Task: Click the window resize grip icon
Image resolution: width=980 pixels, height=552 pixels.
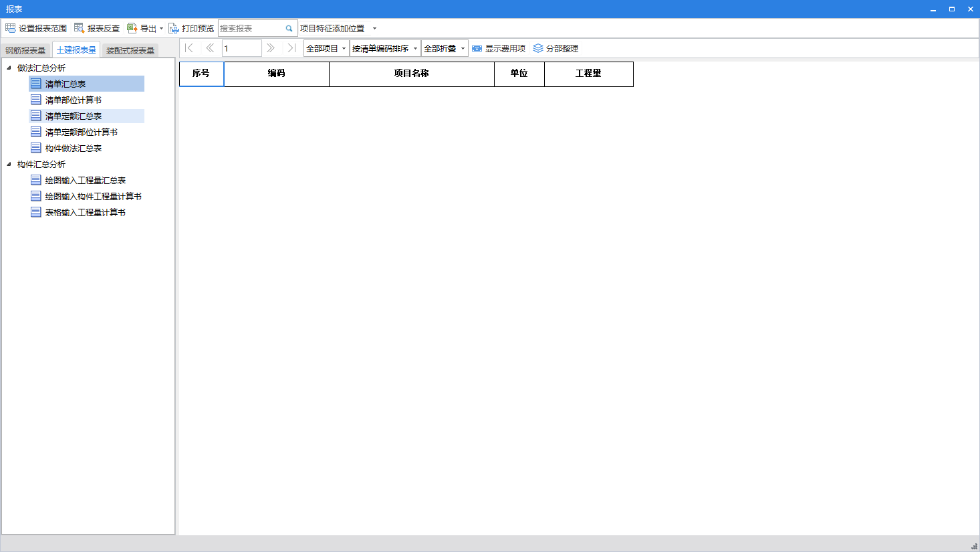Action: [x=974, y=546]
